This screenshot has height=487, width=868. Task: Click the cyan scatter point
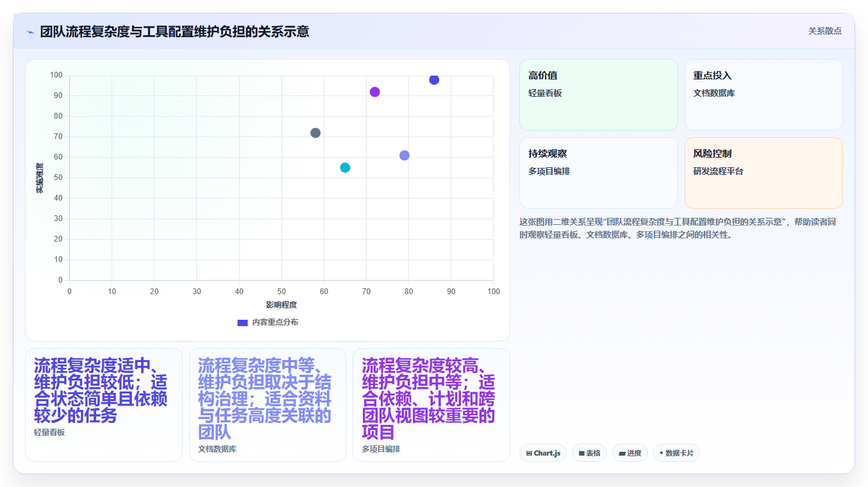pos(345,168)
